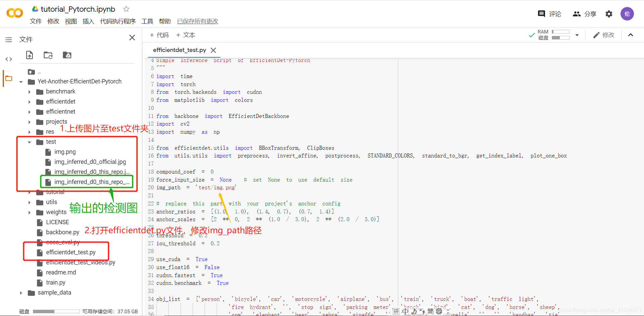
Task: Open backbone.py file
Action: [63, 232]
